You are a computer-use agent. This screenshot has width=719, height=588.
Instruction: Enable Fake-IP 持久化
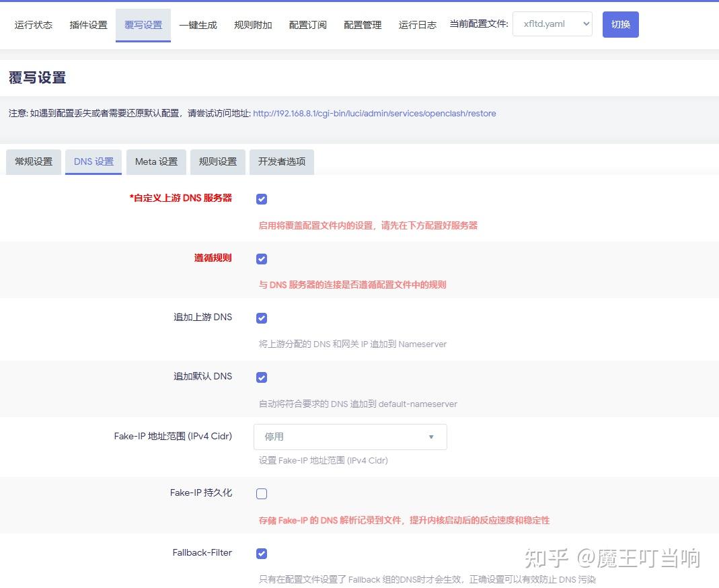(261, 493)
